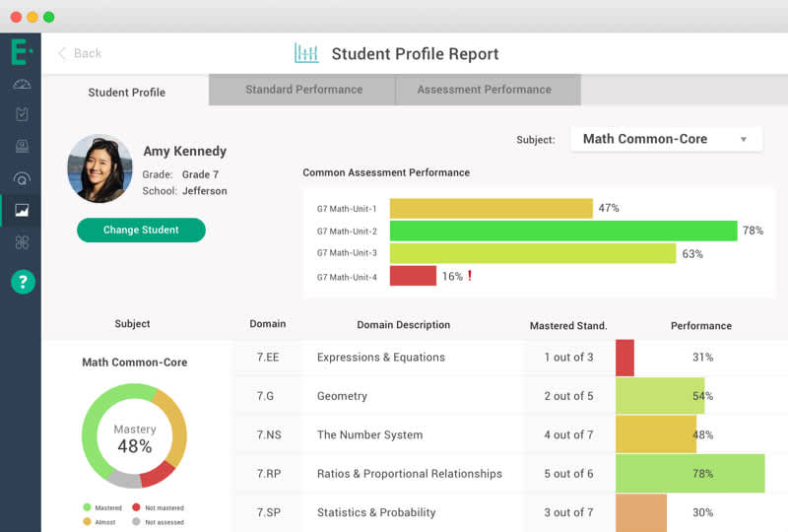This screenshot has height=532, width=788.
Task: Click the '4 out of 7' mastered cell
Action: click(x=568, y=434)
